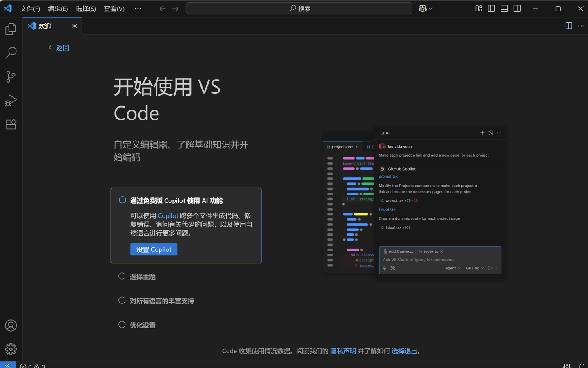Open the 文件(F) menu
The width and height of the screenshot is (588, 368).
[30, 8]
